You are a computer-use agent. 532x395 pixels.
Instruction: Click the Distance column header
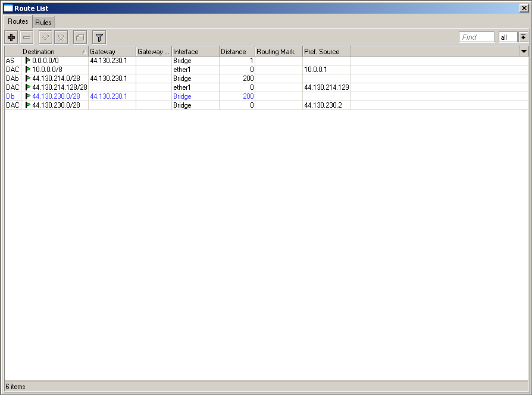click(236, 52)
